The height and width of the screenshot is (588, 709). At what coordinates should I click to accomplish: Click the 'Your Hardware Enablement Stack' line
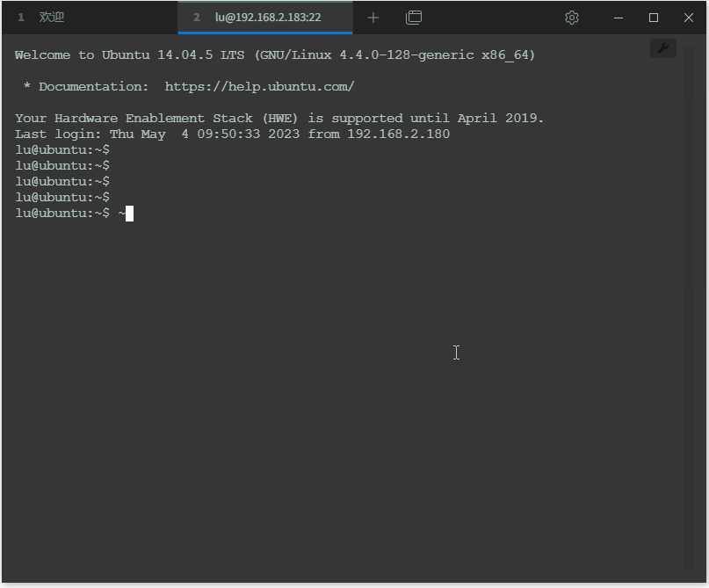point(279,119)
